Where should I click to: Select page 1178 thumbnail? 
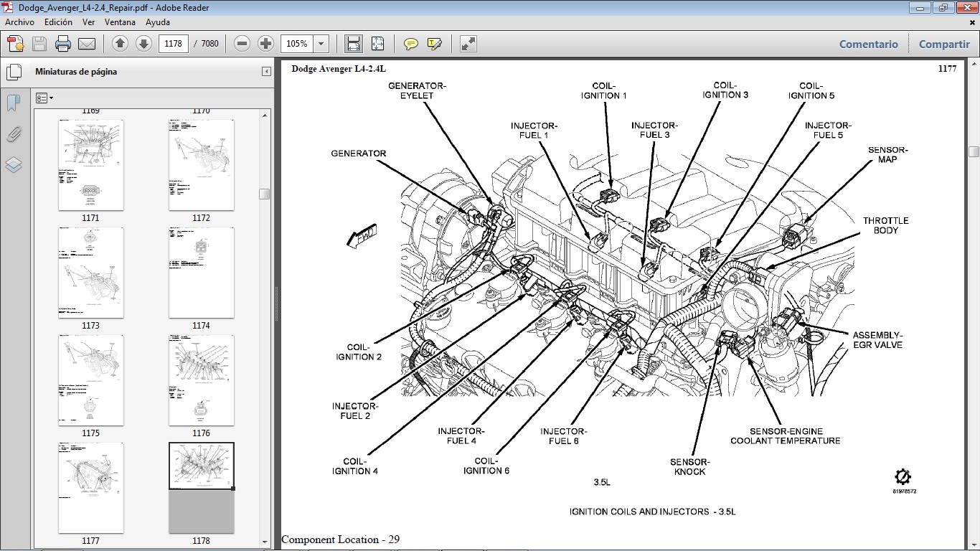tap(201, 488)
